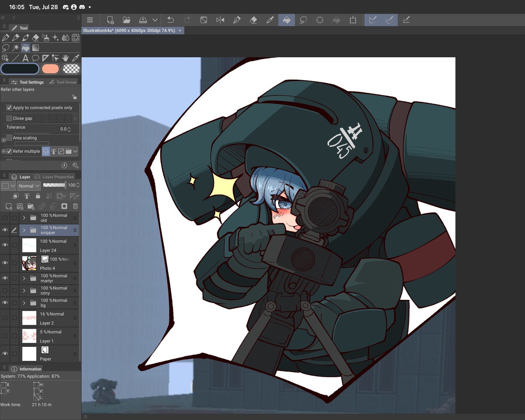Select the salmon sub color swatch
Screen dimensions: 525x420
click(x=50, y=69)
